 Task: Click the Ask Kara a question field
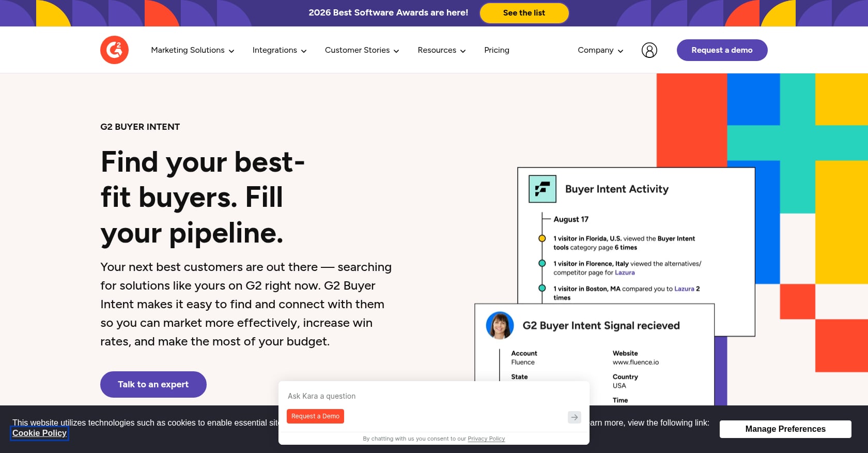[434, 396]
